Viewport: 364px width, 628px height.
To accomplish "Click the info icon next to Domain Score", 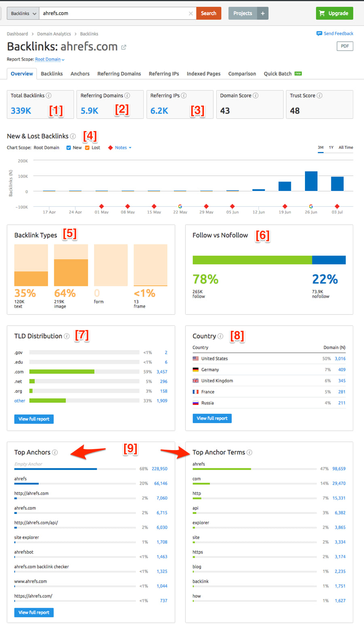I will coord(256,95).
